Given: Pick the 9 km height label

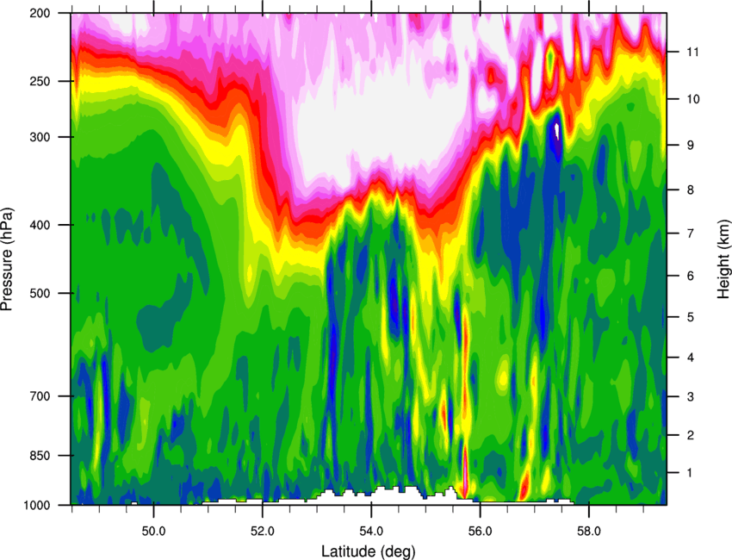Looking at the screenshot, I should pyautogui.click(x=690, y=146).
